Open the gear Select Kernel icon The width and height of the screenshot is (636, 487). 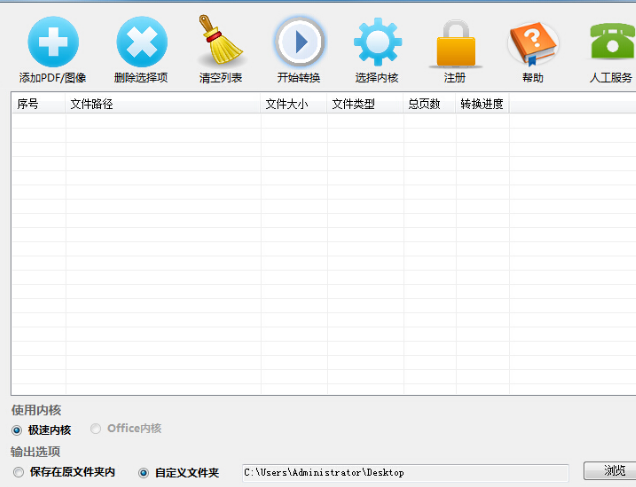click(377, 41)
